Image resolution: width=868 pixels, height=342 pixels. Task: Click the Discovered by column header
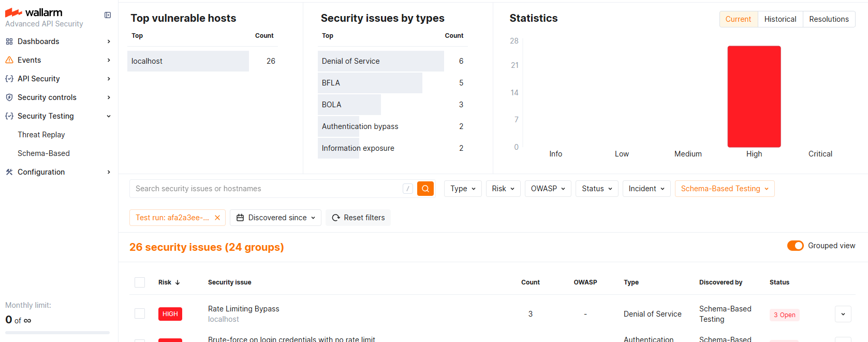720,282
